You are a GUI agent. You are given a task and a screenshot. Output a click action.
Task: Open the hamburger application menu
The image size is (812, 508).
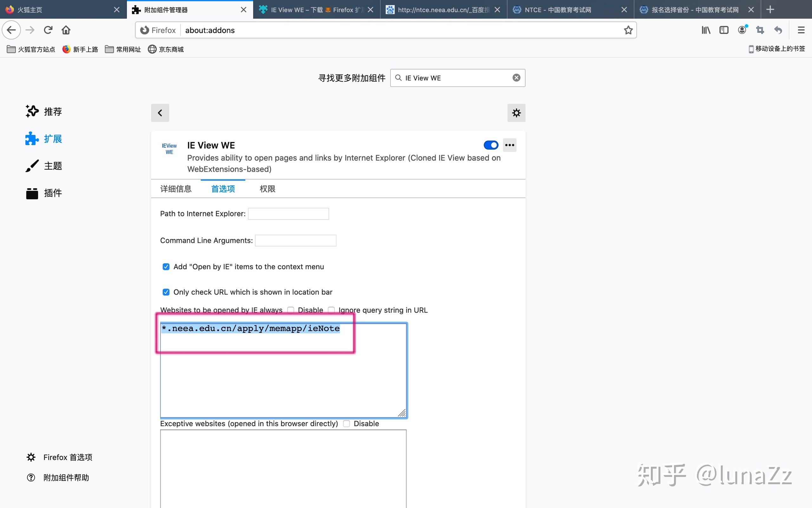pyautogui.click(x=801, y=30)
